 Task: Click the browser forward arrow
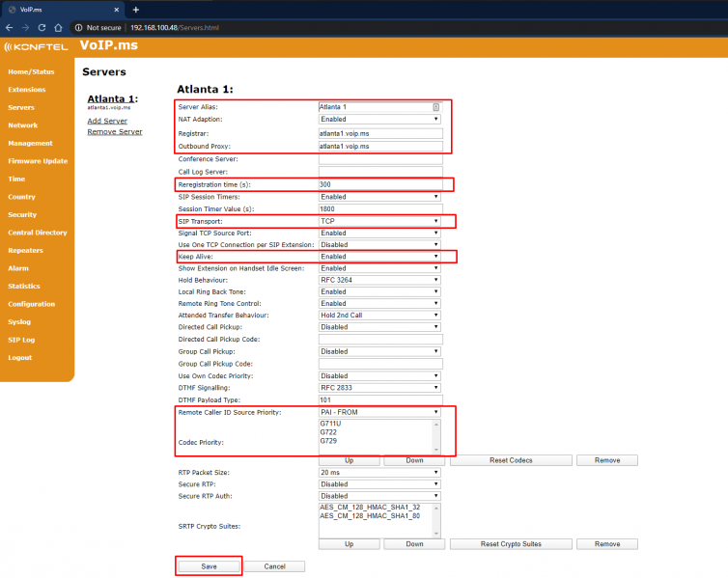click(x=25, y=28)
